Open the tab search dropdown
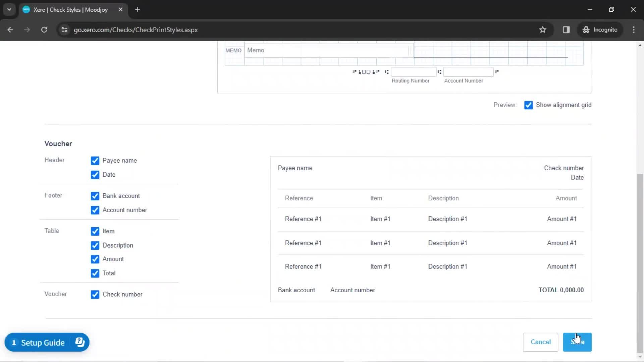 coord(9,9)
